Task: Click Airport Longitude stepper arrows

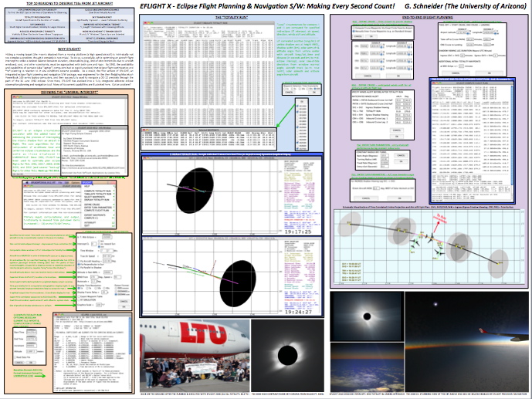Action: (496, 32)
